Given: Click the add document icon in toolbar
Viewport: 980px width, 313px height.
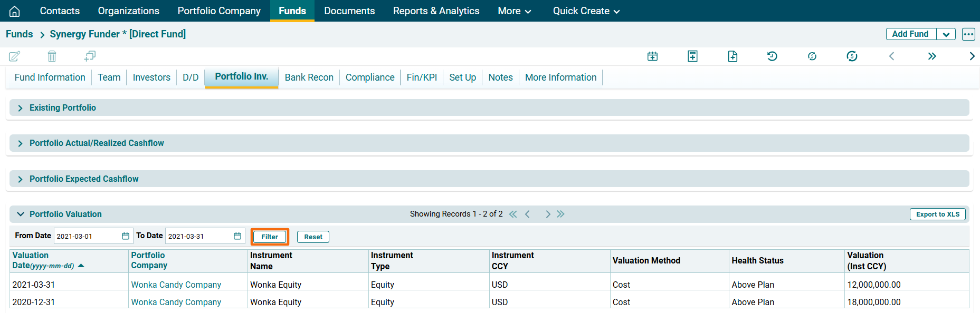Looking at the screenshot, I should coord(732,56).
